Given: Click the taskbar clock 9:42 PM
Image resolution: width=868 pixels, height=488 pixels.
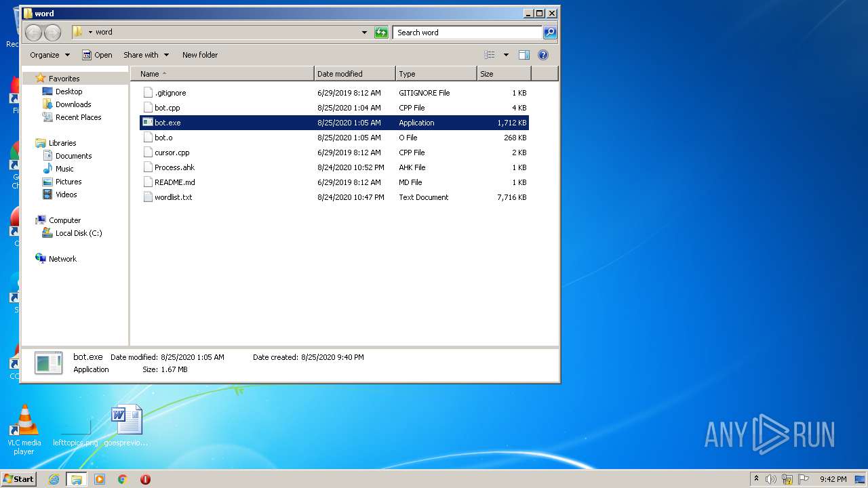Looking at the screenshot, I should pyautogui.click(x=833, y=479).
